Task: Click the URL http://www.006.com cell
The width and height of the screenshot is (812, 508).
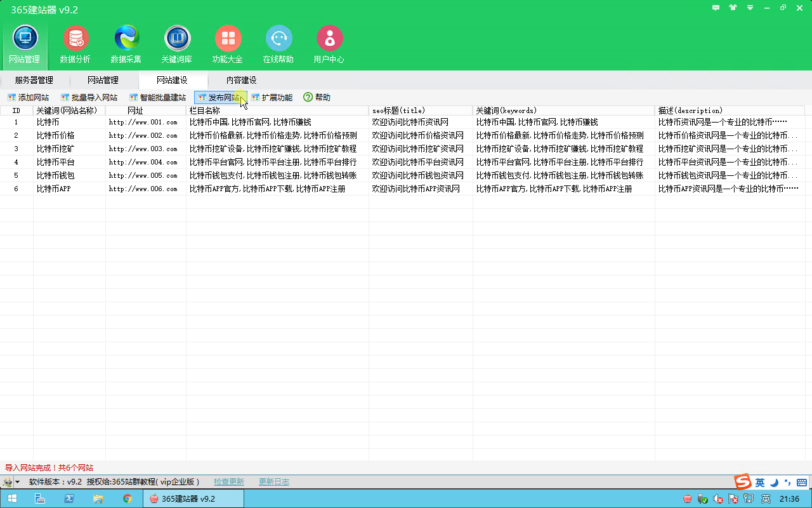Action: [x=146, y=189]
